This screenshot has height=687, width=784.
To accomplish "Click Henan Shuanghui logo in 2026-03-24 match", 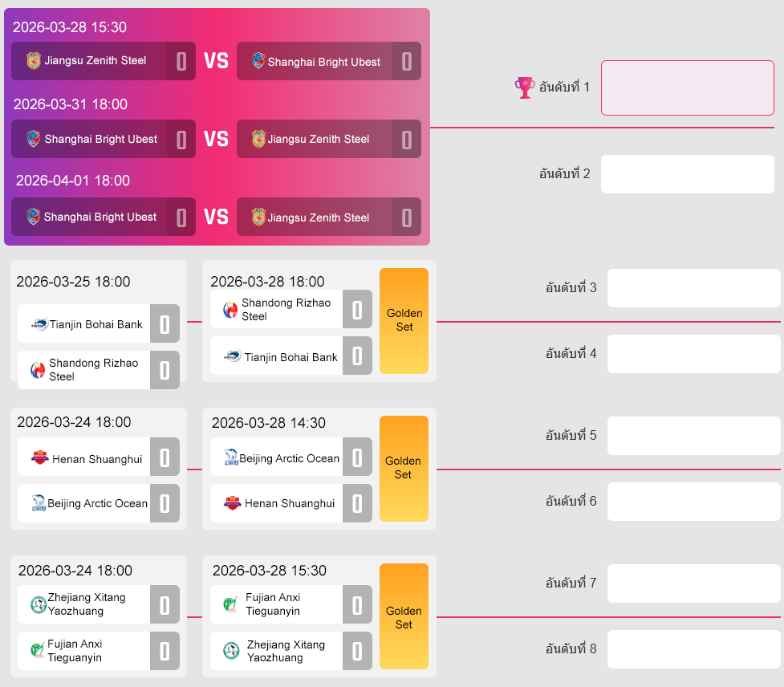I will (x=39, y=458).
